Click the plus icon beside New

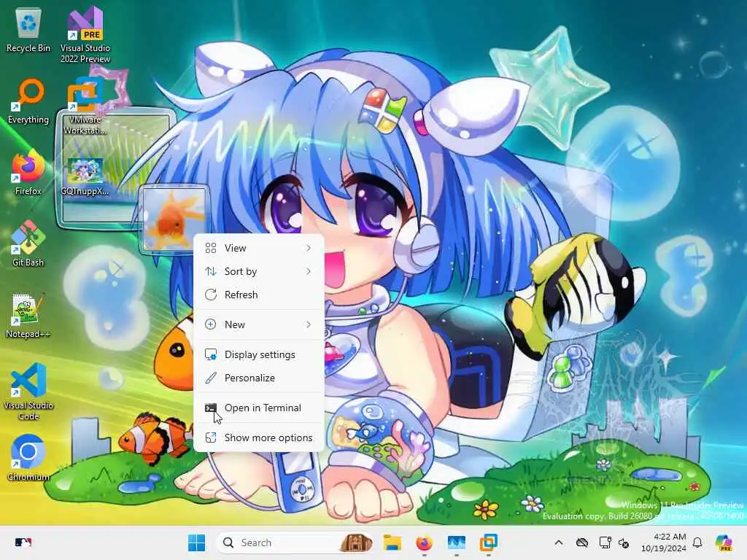point(211,324)
